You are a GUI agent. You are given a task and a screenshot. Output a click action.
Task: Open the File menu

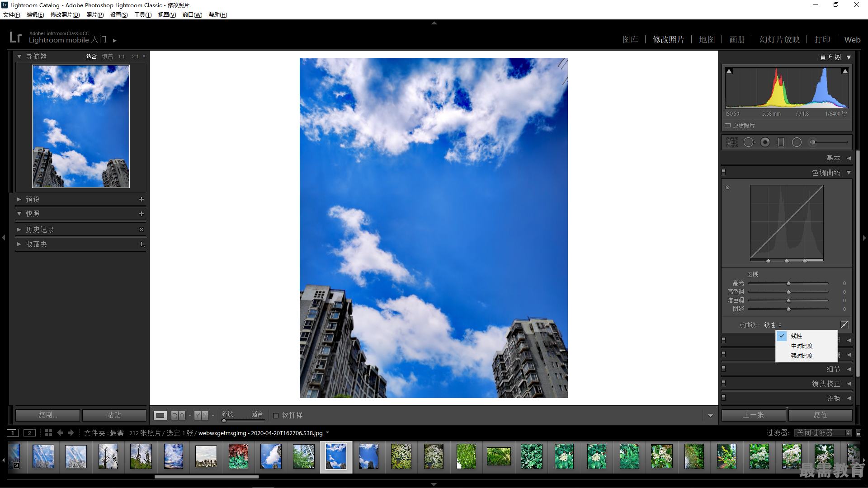[12, 15]
